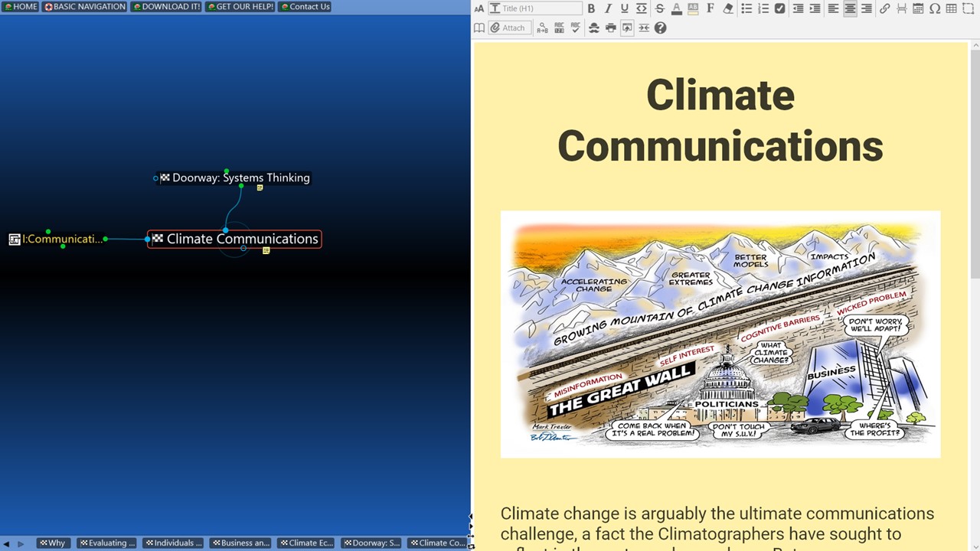The width and height of the screenshot is (980, 551).
Task: Open the highlight background color picker
Action: point(693,8)
